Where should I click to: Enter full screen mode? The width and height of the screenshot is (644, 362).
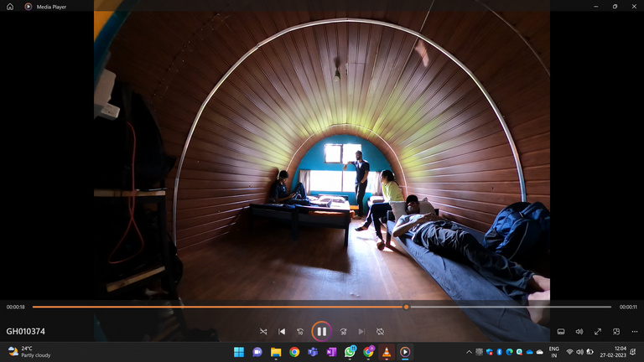598,332
